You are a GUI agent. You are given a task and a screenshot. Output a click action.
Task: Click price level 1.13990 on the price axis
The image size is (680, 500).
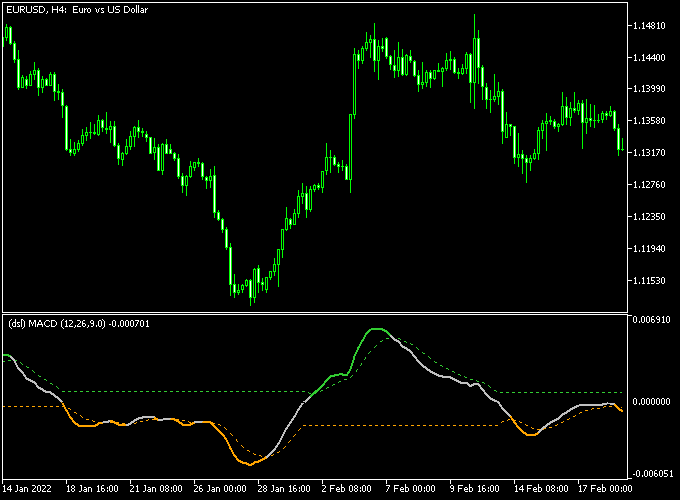649,88
